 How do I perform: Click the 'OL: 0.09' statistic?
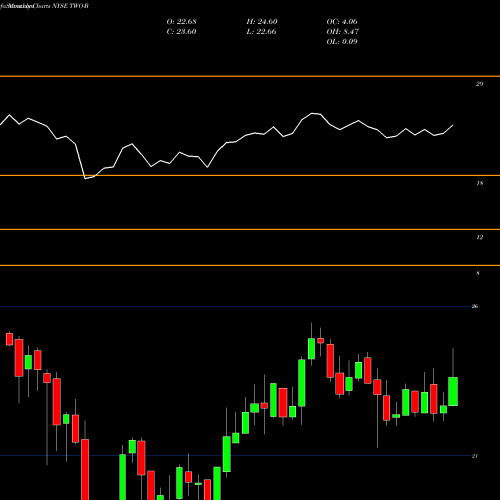click(x=342, y=42)
